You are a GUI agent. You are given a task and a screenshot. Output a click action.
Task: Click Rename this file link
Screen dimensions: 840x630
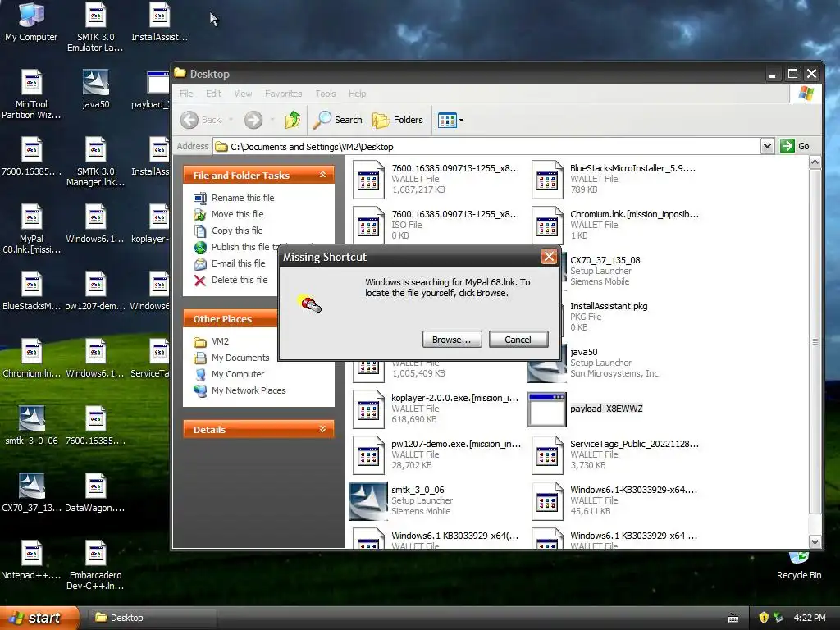pyautogui.click(x=234, y=198)
